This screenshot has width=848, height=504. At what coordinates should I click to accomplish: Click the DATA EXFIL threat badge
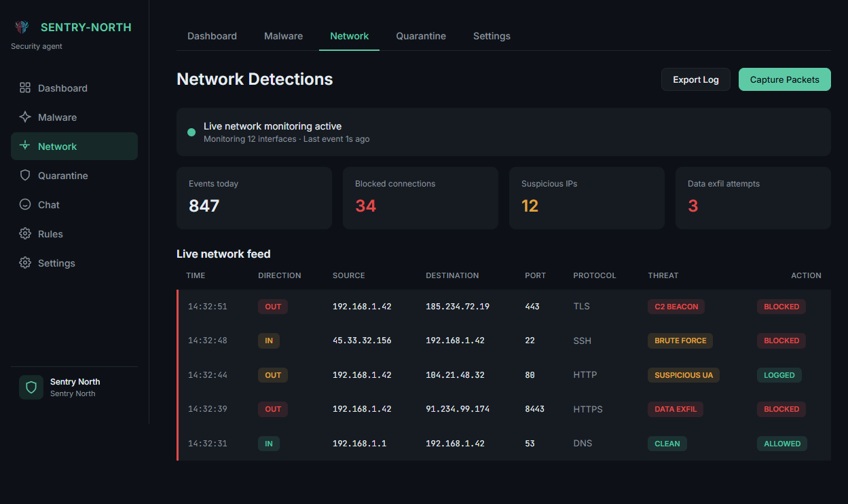[676, 409]
